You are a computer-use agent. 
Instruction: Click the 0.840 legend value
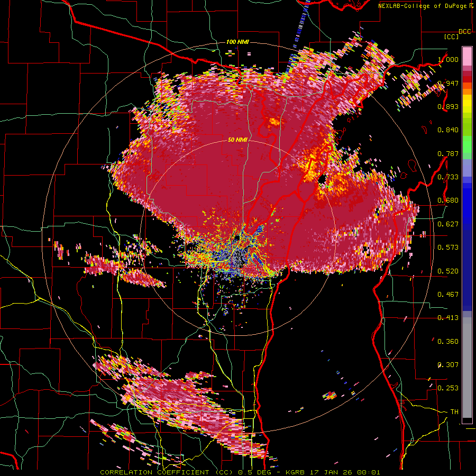point(448,130)
